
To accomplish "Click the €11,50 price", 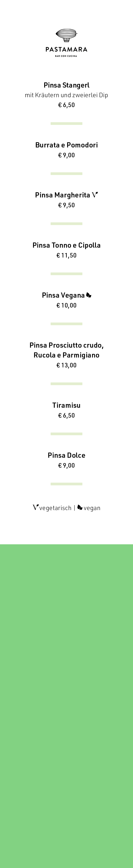I will (66, 255).
